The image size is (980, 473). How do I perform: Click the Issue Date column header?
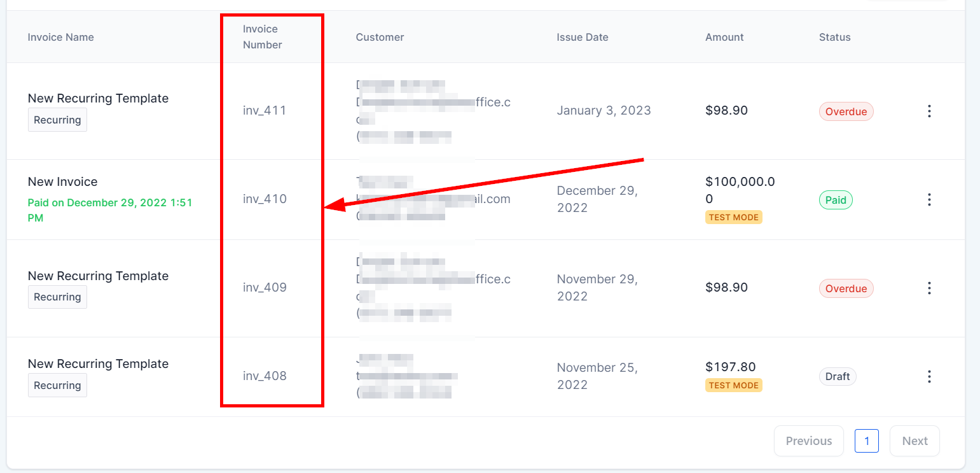(x=583, y=37)
